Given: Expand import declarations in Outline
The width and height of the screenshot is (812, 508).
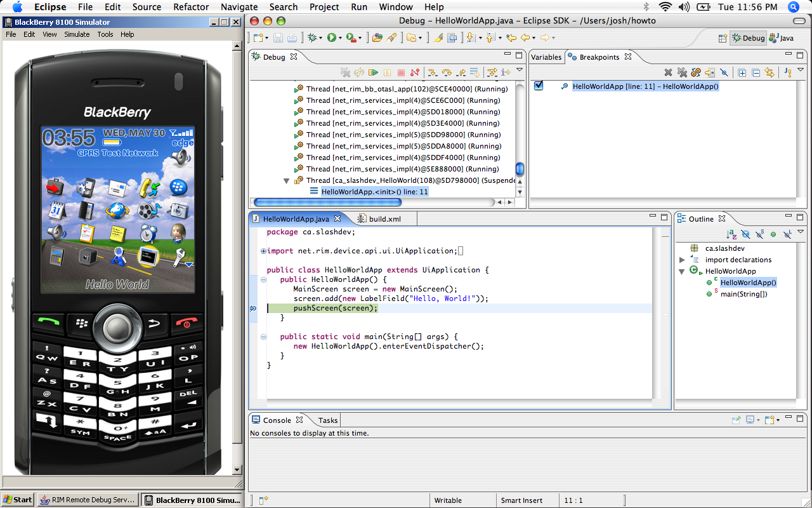Looking at the screenshot, I should [682, 260].
